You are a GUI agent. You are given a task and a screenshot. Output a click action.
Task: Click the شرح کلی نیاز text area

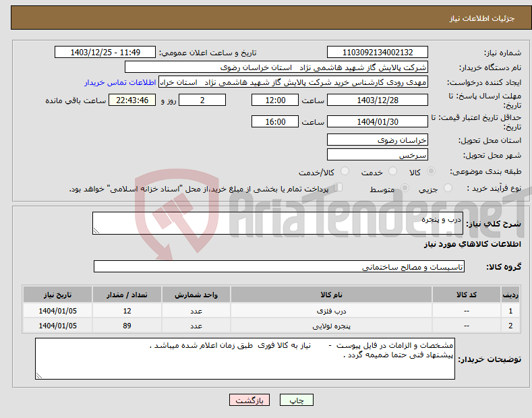278,223
